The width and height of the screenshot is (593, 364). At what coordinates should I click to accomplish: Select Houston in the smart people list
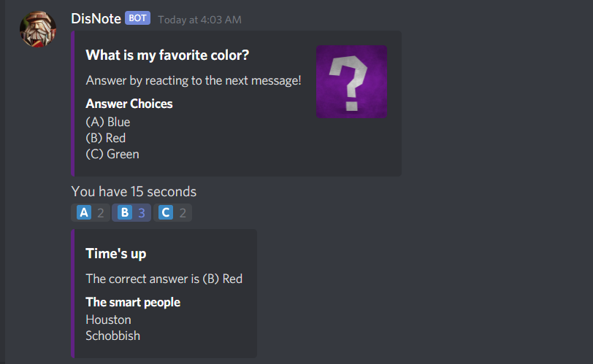108,320
